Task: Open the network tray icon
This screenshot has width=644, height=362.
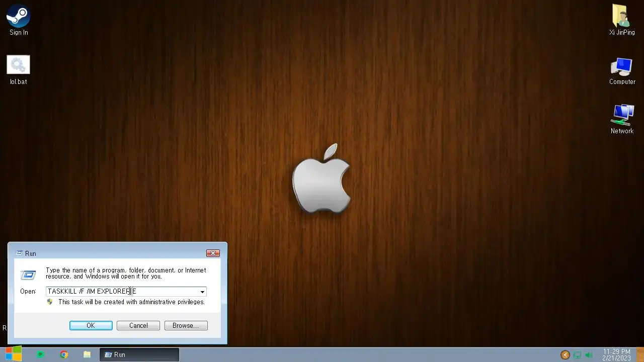Action: [x=577, y=355]
